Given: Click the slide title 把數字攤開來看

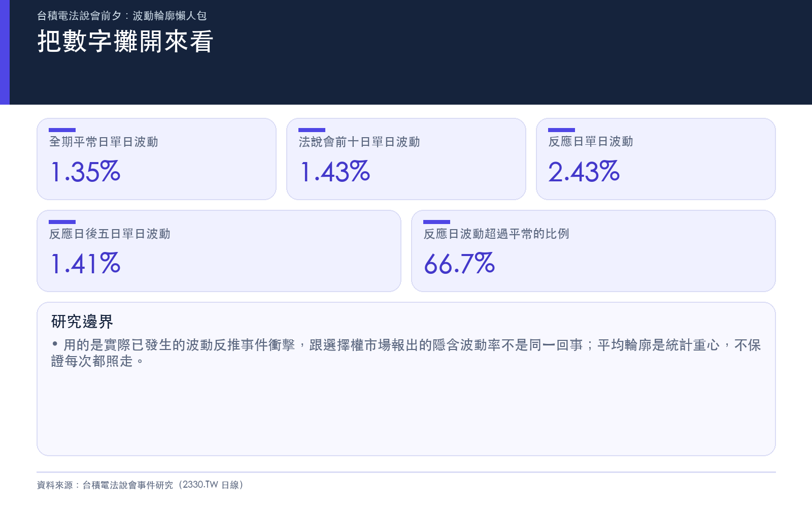Looking at the screenshot, I should tap(125, 41).
